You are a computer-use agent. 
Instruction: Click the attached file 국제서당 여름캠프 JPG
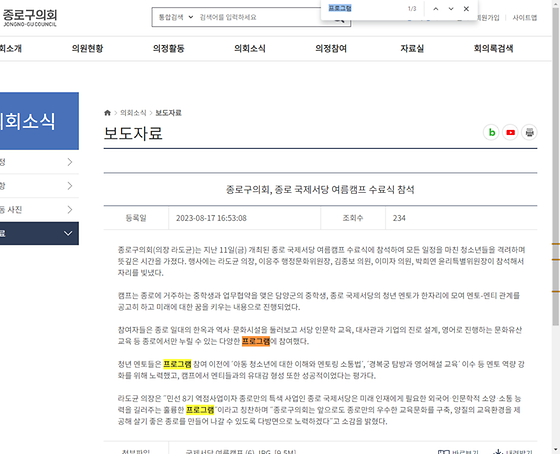click(241, 451)
